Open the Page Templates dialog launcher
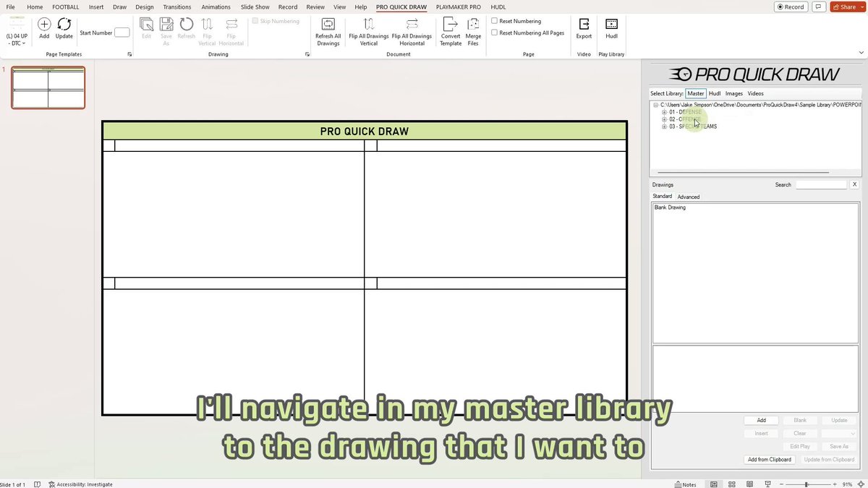Screen dimensions: 868x488 point(129,54)
